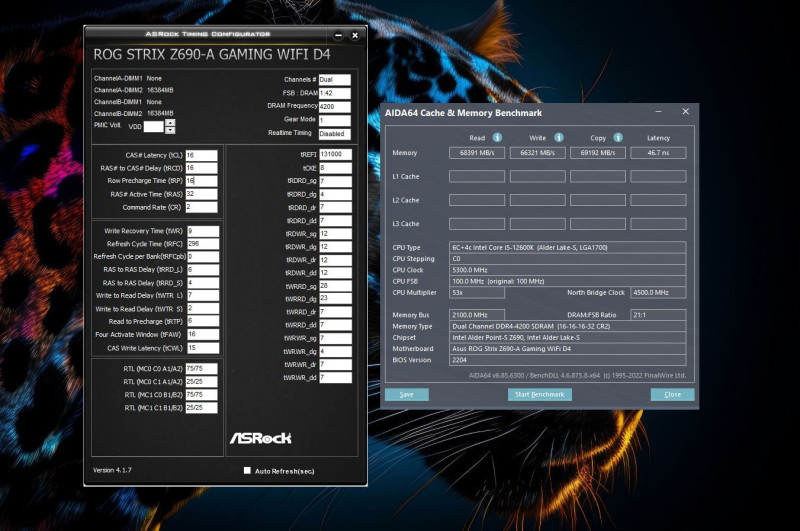Click the PMIC Volt VDD input field
Viewport: 800px width, 531px height.
click(x=154, y=127)
